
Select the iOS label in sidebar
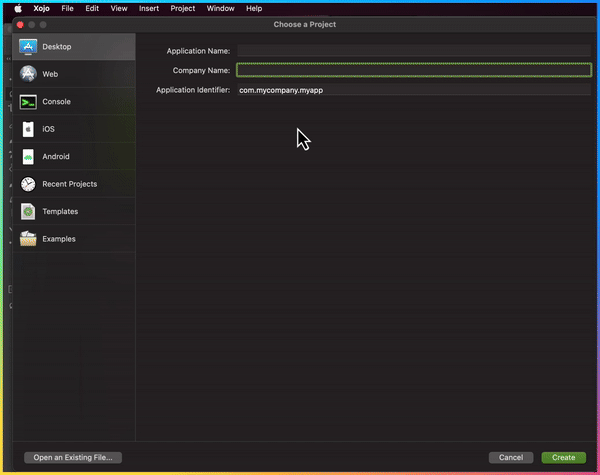(48, 129)
